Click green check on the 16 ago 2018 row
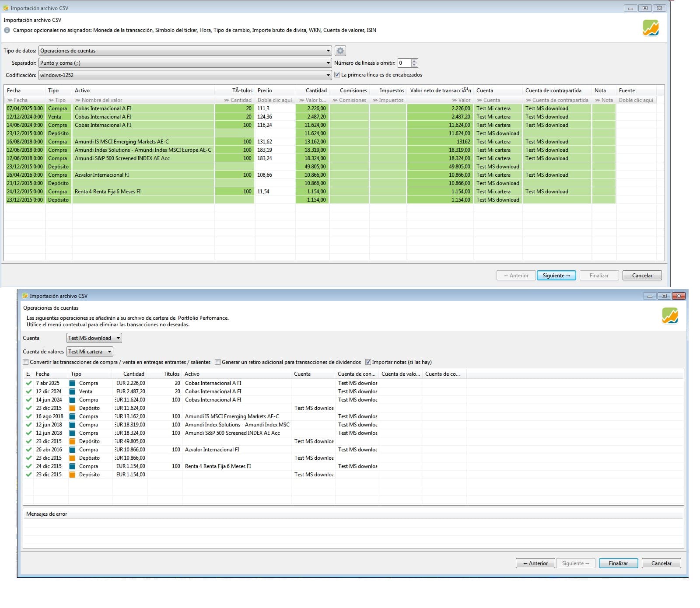This screenshot has width=700, height=608. pyautogui.click(x=29, y=416)
